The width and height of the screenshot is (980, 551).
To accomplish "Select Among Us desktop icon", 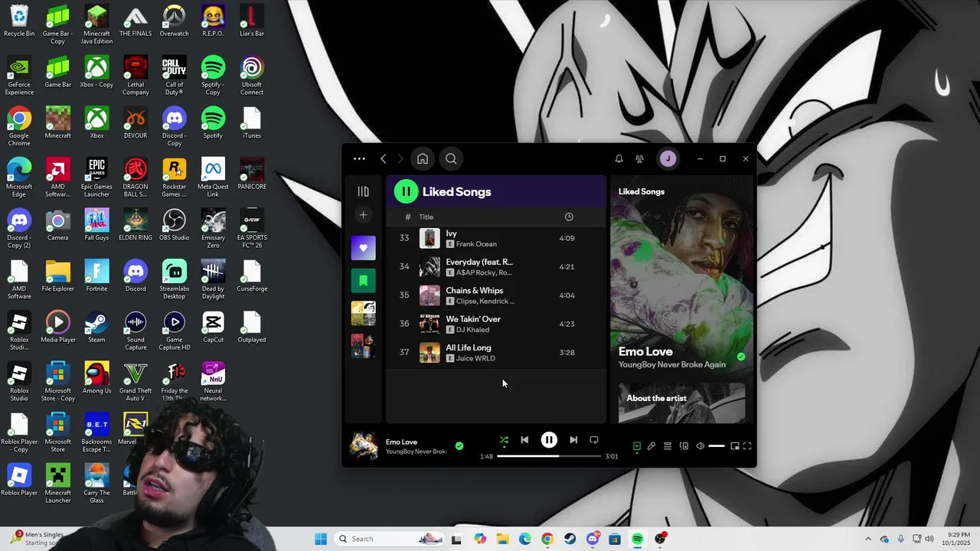I will pos(96,379).
